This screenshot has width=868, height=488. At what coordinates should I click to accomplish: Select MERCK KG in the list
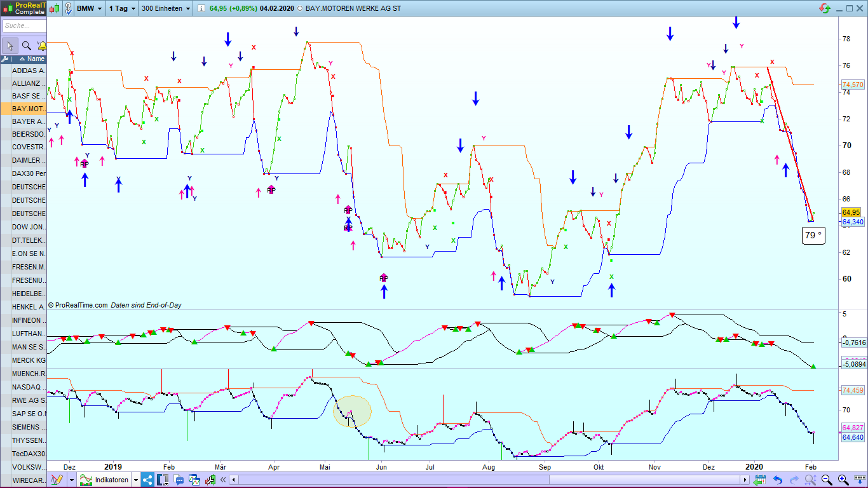pos(29,360)
